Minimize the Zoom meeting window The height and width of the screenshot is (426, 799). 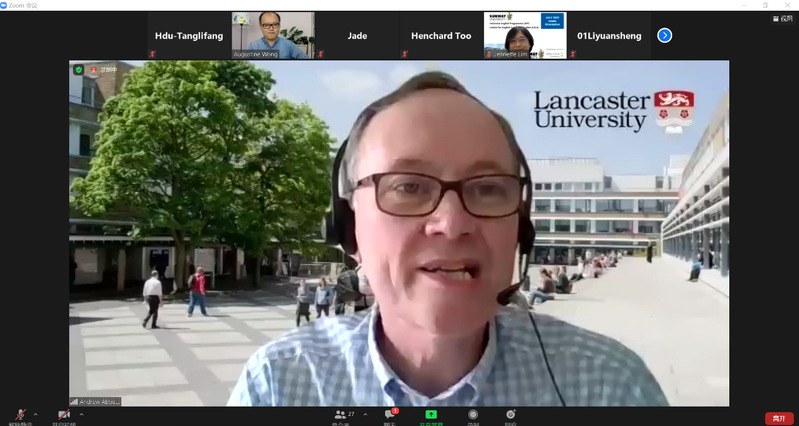coord(746,5)
